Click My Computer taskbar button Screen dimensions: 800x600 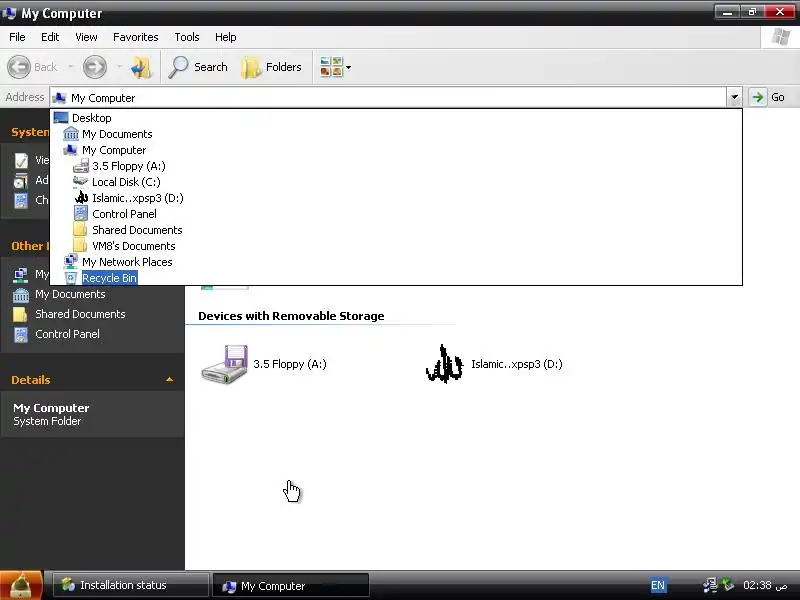[290, 586]
